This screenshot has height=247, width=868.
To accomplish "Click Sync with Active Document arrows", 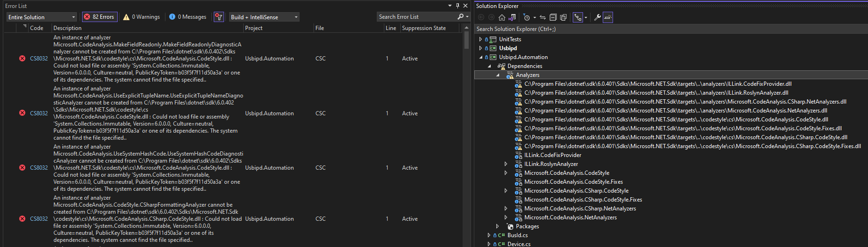I will (x=543, y=17).
